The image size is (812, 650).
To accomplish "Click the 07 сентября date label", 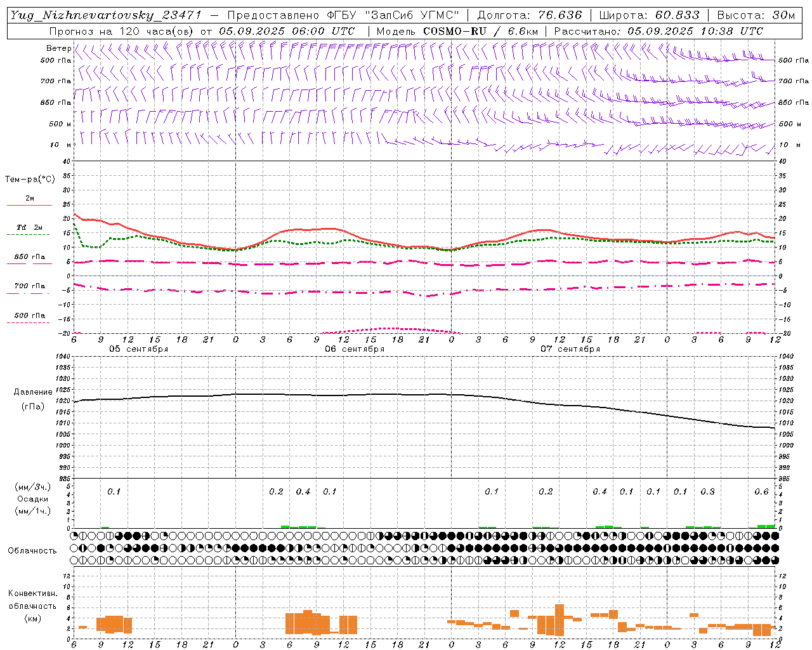I will (x=570, y=349).
